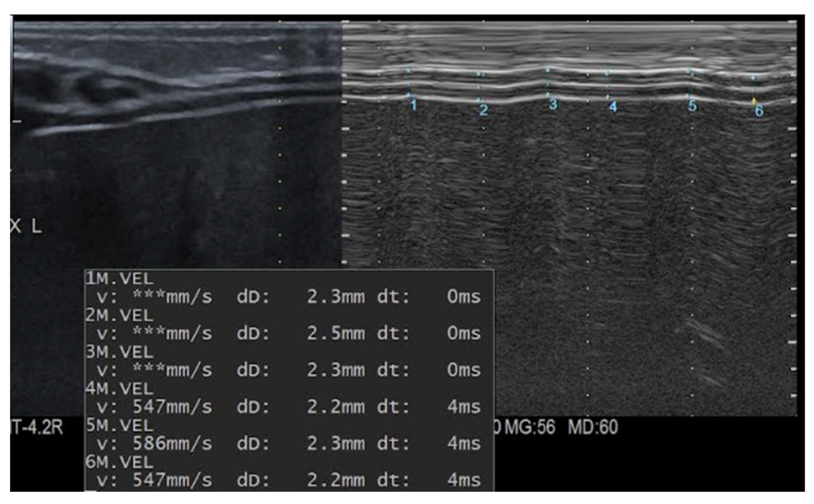Click the MD:60 parameter readout
The height and width of the screenshot is (504, 814).
click(x=592, y=427)
